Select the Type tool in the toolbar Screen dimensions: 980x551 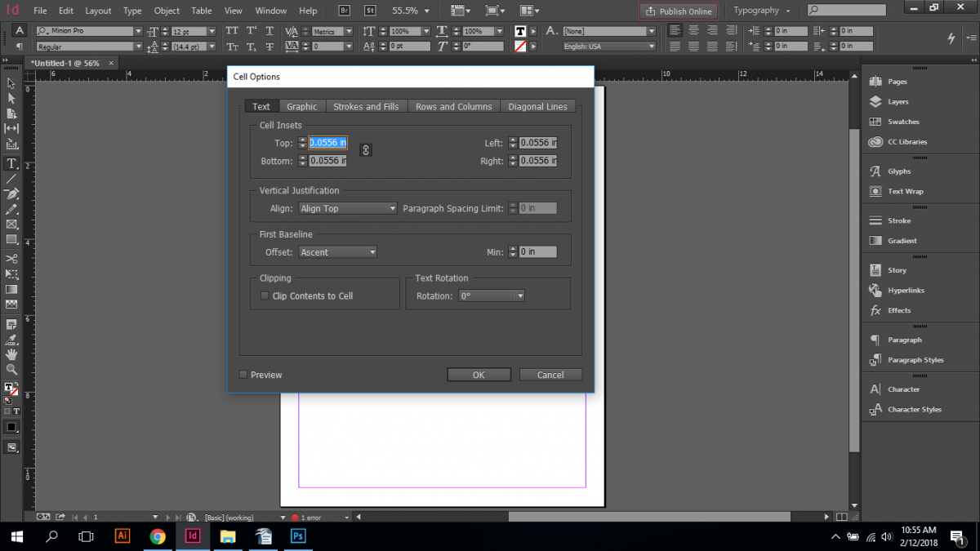[11, 162]
